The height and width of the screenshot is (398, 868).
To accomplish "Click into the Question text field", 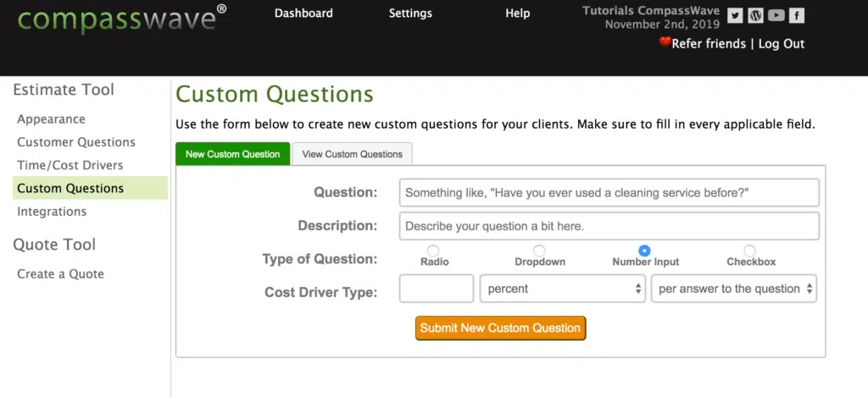I will pos(609,193).
